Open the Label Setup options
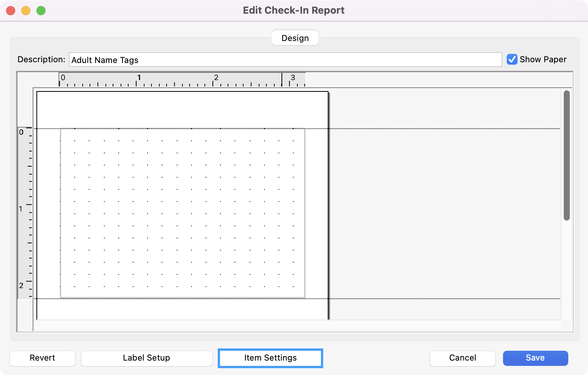The height and width of the screenshot is (375, 588). point(146,358)
